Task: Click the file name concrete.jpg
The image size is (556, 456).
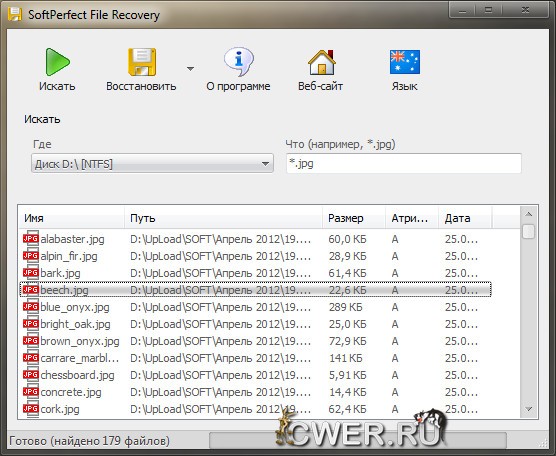Action: point(71,393)
